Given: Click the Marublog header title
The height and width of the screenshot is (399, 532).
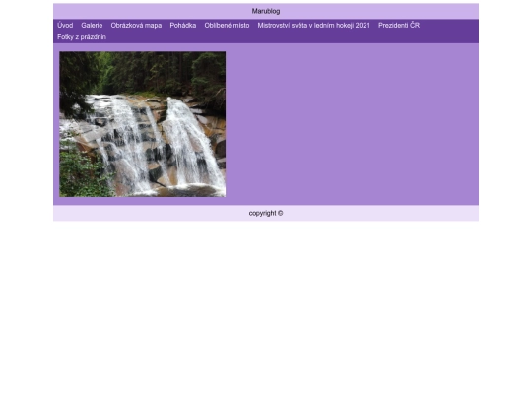Looking at the screenshot, I should pos(266,11).
